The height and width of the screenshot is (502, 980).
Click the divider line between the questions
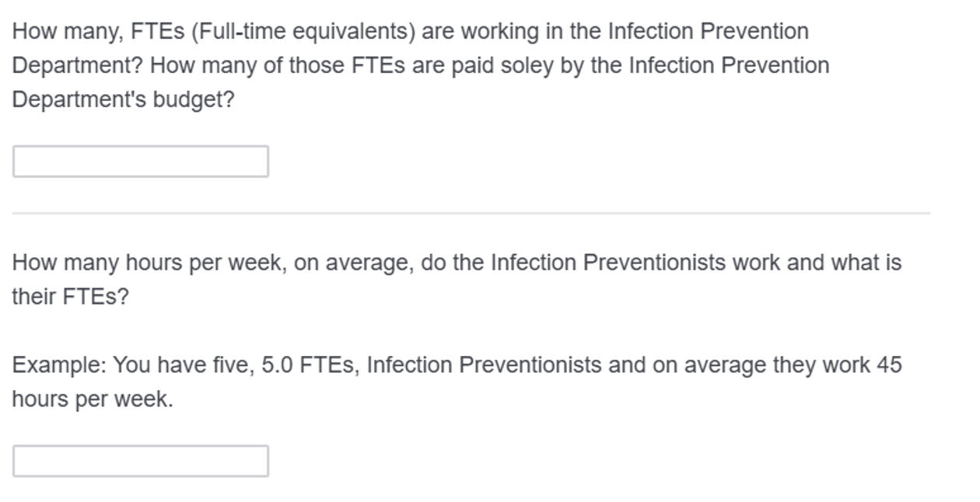pyautogui.click(x=471, y=213)
